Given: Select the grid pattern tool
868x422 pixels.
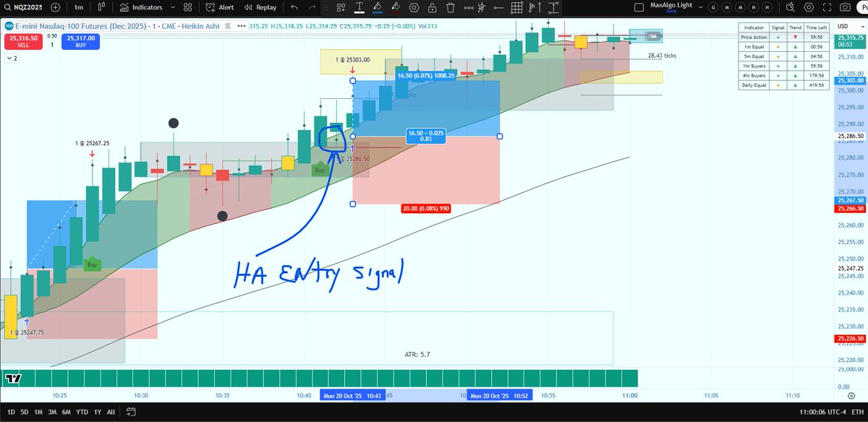Looking at the screenshot, I should 516,8.
